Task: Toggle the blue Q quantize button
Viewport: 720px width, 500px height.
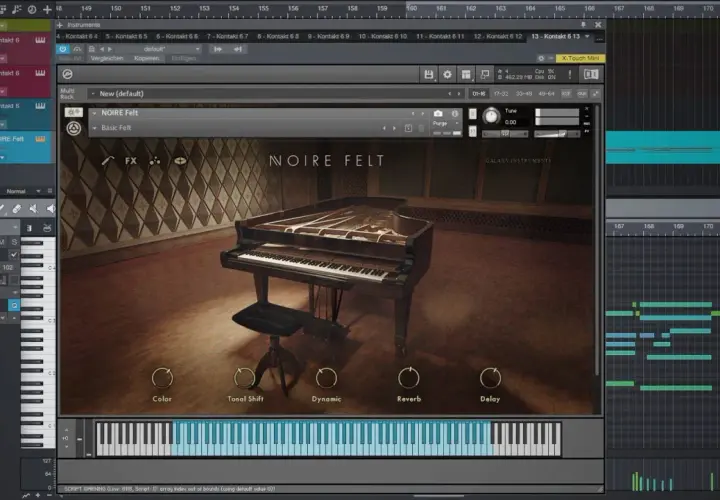Action: tap(14, 305)
